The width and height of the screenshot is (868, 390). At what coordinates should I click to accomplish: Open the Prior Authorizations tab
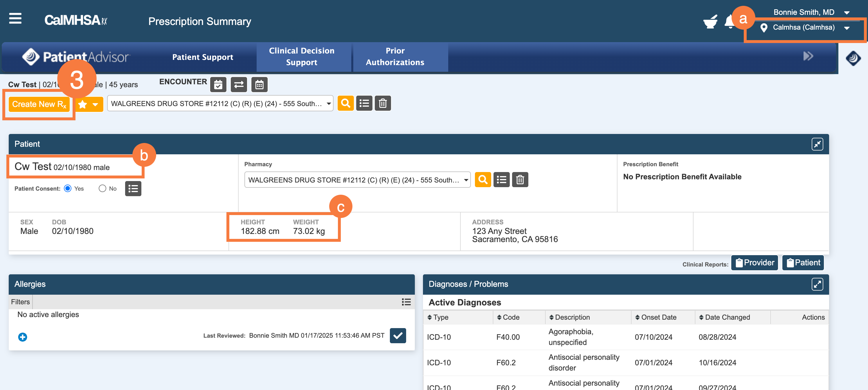395,57
